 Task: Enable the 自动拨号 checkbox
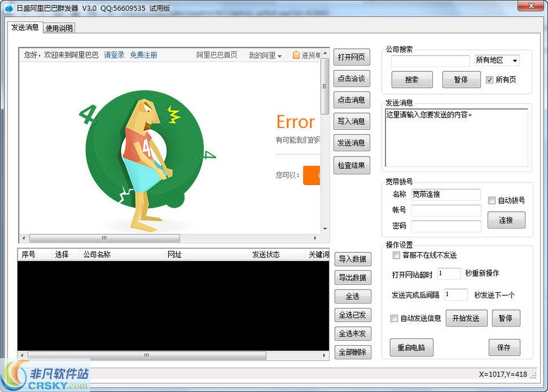point(492,200)
